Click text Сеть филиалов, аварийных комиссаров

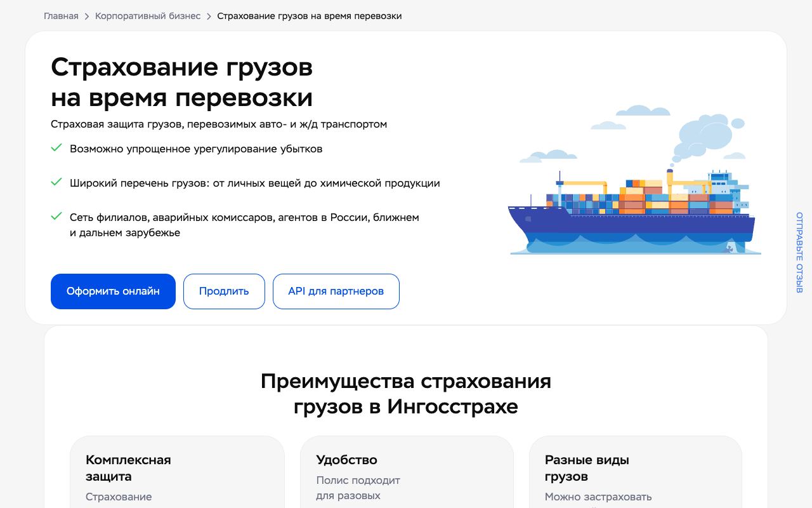coord(244,225)
